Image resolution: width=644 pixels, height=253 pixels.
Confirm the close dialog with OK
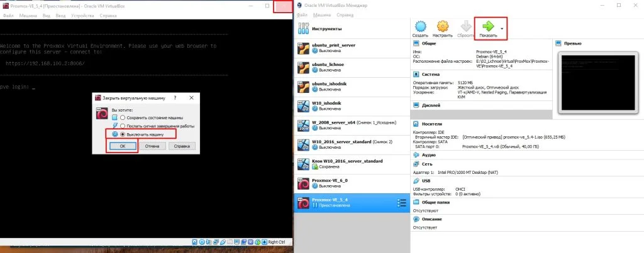pyautogui.click(x=122, y=146)
